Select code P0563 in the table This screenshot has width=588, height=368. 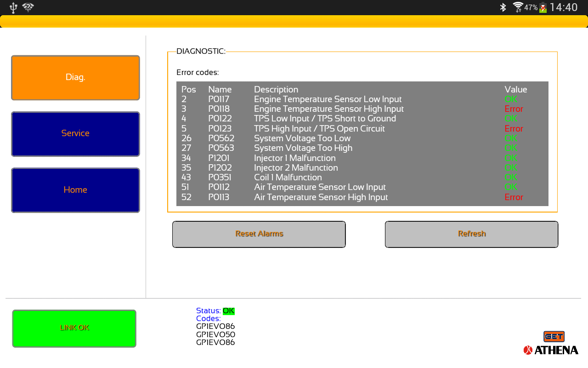(x=221, y=148)
